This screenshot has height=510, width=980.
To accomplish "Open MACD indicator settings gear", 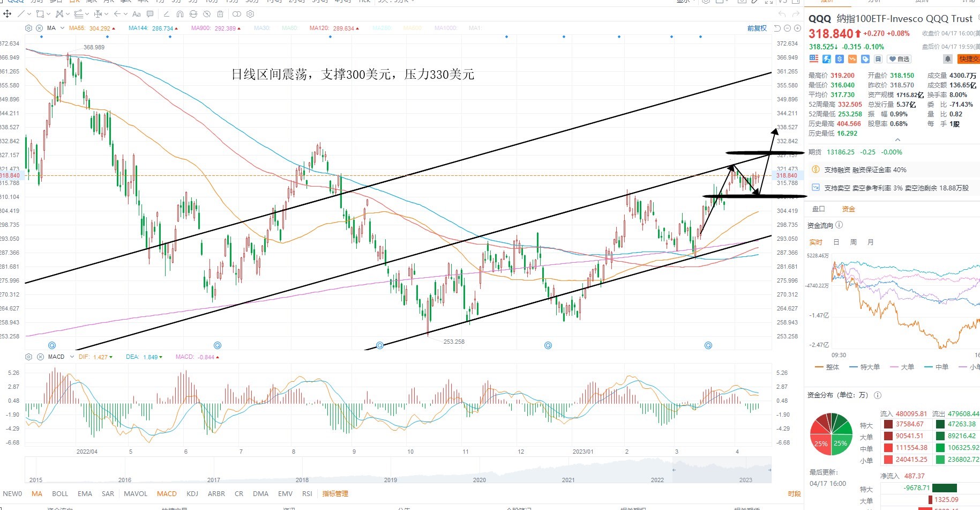I will pyautogui.click(x=29, y=357).
